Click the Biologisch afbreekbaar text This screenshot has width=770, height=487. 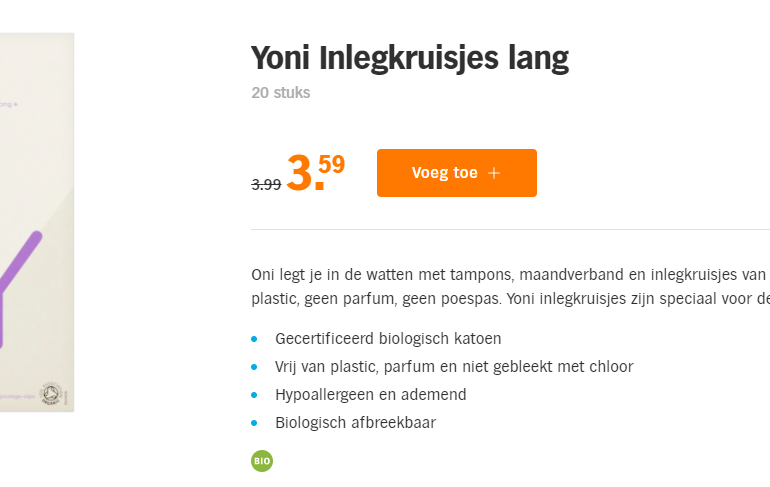click(x=355, y=423)
